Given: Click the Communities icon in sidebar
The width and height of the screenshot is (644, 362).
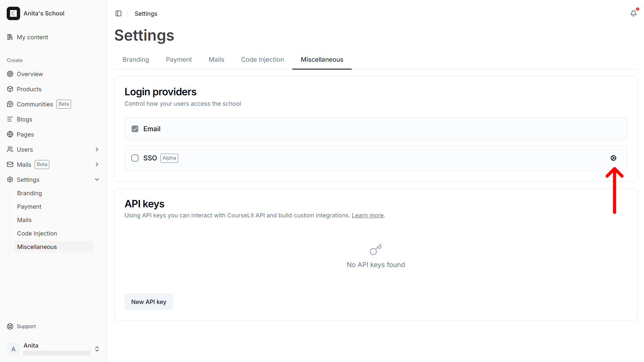Looking at the screenshot, I should [10, 104].
